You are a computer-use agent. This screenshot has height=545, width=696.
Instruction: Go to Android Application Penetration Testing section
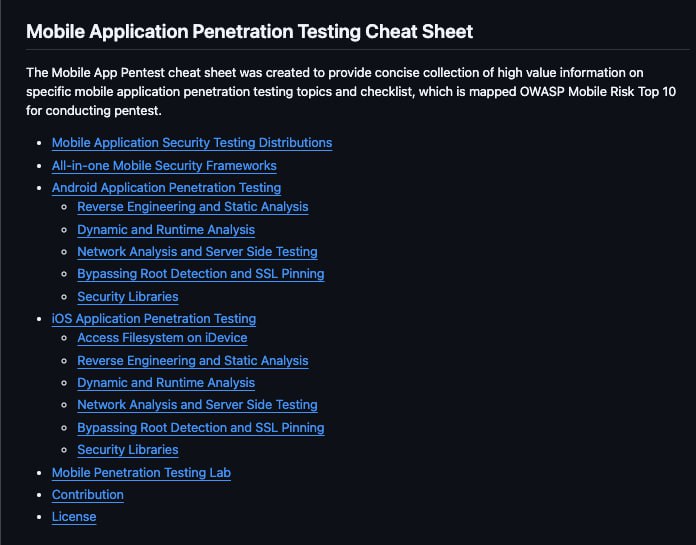point(166,188)
